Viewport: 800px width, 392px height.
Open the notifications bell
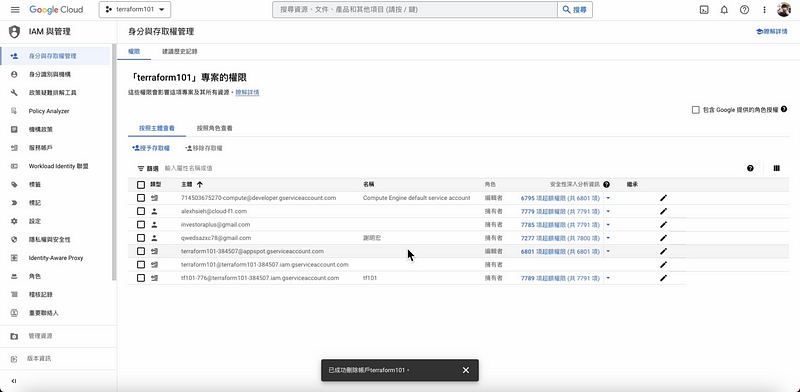[x=724, y=10]
